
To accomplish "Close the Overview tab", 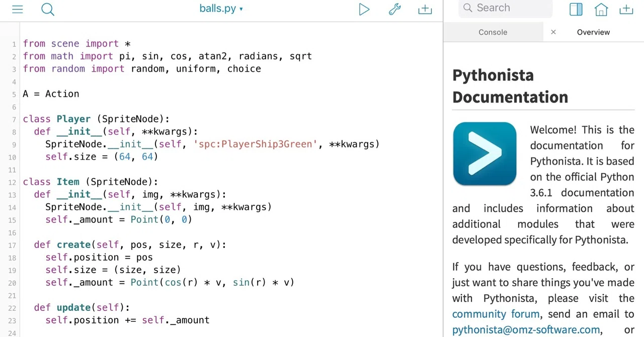I will pos(553,32).
